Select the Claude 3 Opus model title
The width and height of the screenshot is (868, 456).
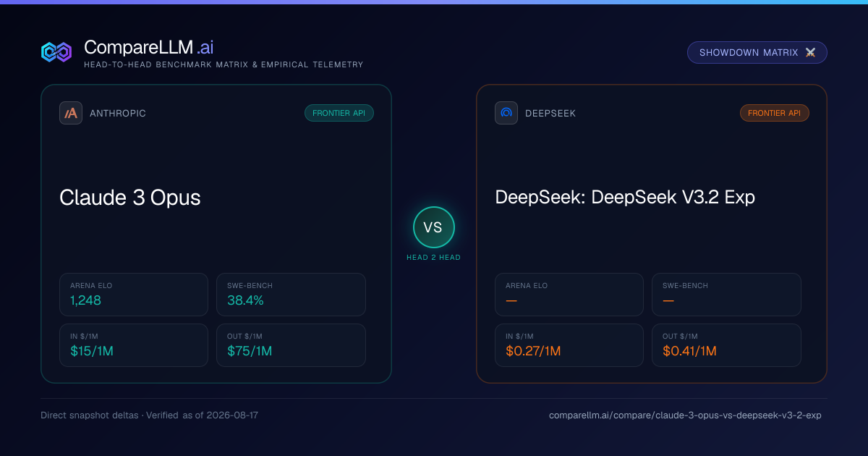click(130, 198)
